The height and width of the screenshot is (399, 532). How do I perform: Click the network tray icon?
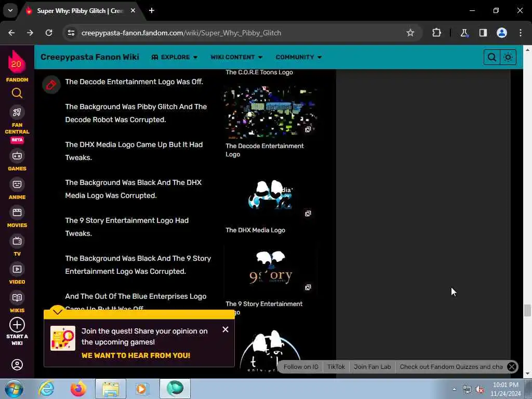[x=467, y=390]
